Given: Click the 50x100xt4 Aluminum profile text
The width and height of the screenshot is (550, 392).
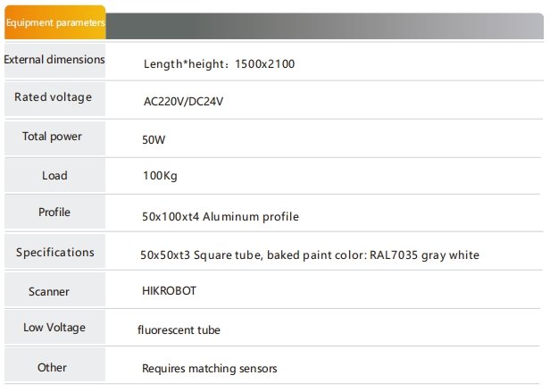Looking at the screenshot, I should click(221, 216).
